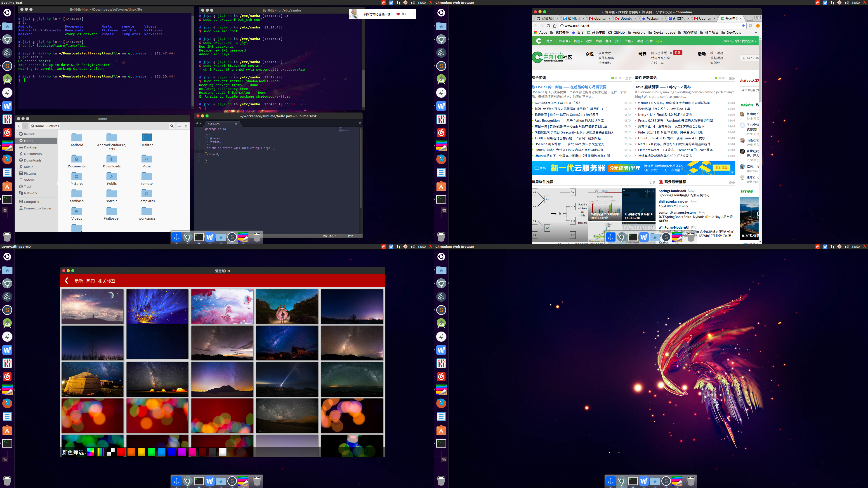Image resolution: width=868 pixels, height=488 pixels.
Task: Click the oschina C logo in green navbar
Action: click(x=539, y=41)
